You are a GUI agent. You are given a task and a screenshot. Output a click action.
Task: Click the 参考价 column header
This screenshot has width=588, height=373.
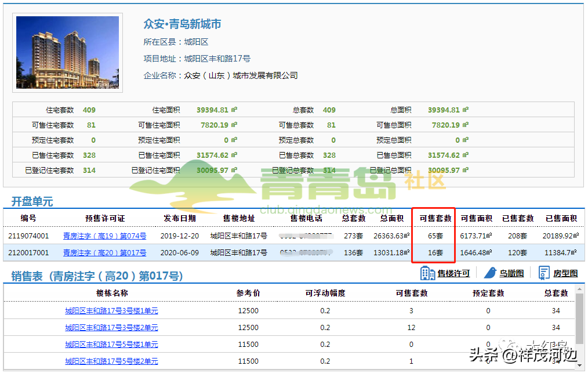(248, 294)
